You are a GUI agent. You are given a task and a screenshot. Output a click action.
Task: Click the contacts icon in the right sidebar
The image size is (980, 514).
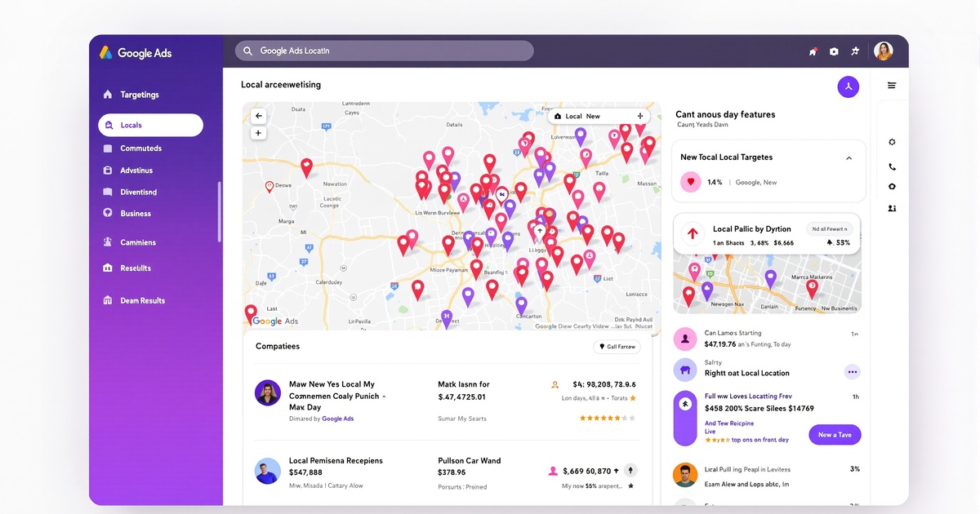(892, 208)
